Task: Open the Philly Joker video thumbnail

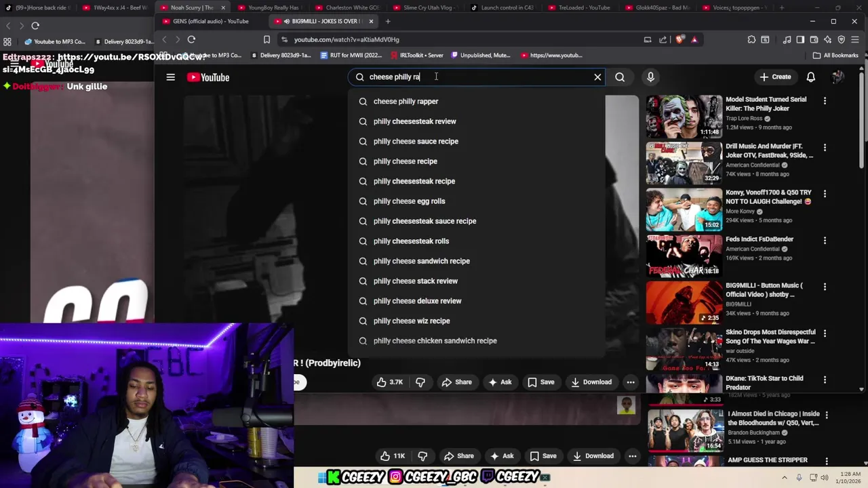Action: pyautogui.click(x=684, y=117)
